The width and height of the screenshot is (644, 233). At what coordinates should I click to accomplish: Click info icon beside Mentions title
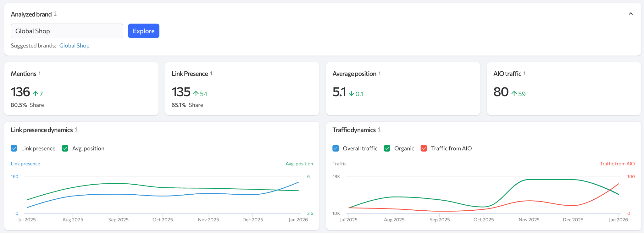pyautogui.click(x=40, y=73)
